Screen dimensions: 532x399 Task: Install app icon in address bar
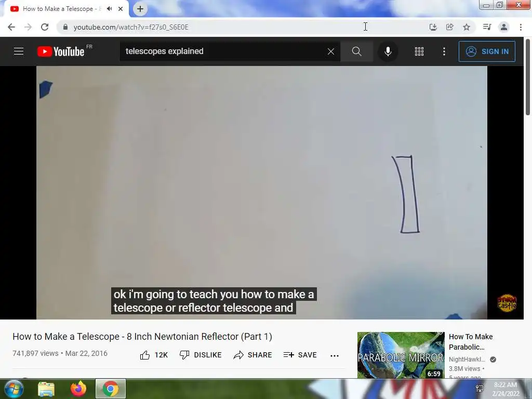pos(433,27)
